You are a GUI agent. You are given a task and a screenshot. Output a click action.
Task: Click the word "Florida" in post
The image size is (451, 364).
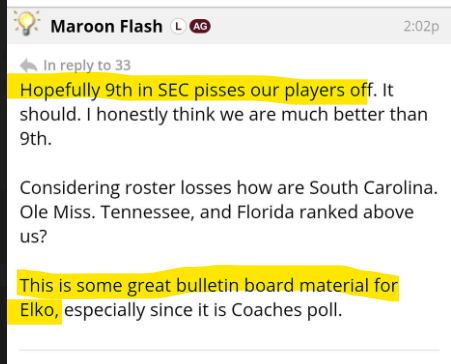tap(265, 212)
